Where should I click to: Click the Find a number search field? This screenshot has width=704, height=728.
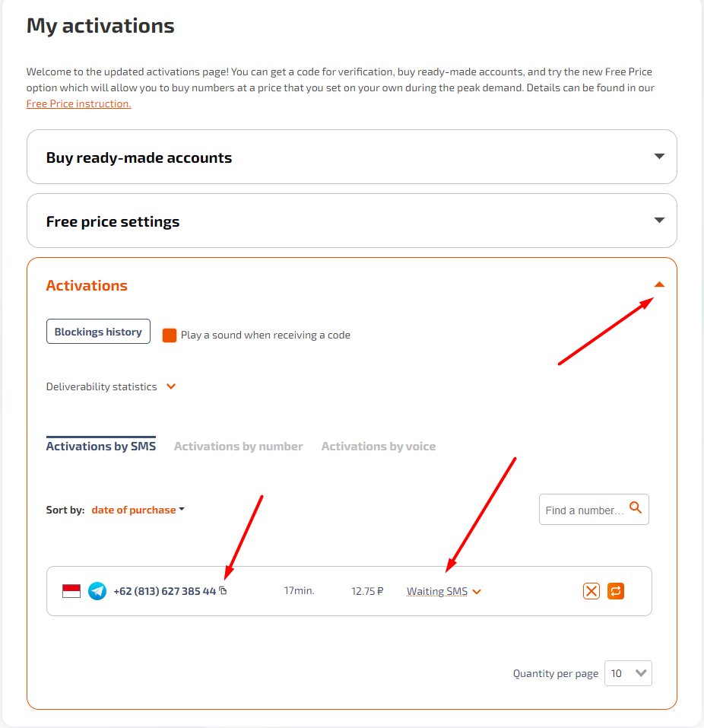584,510
